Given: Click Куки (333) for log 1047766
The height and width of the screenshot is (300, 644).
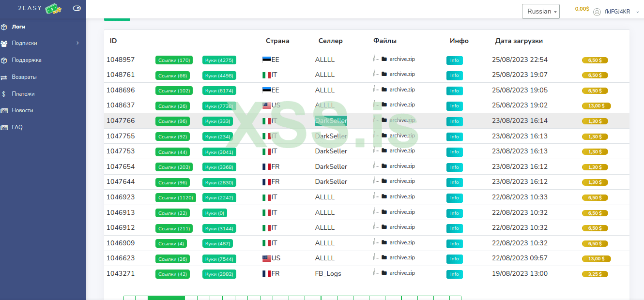Looking at the screenshot, I should (217, 121).
